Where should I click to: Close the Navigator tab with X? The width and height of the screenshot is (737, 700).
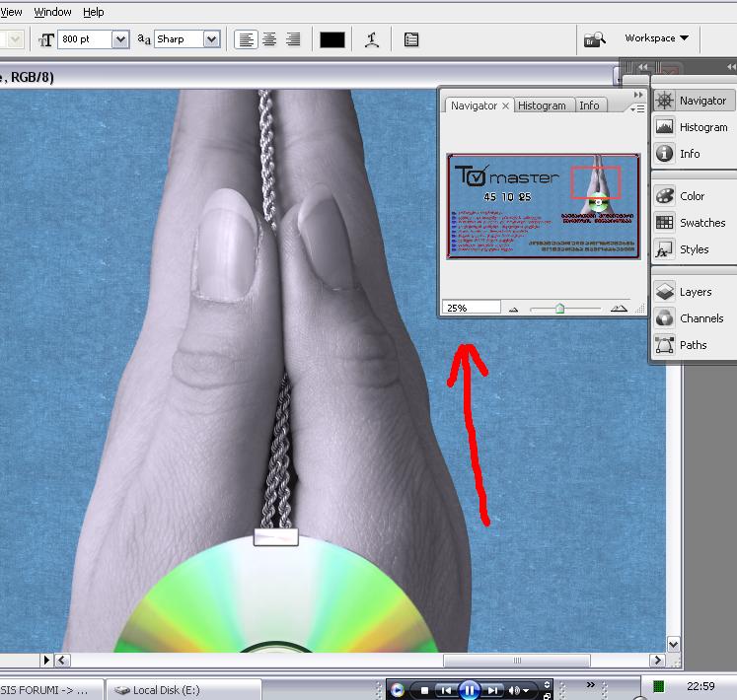pos(506,106)
